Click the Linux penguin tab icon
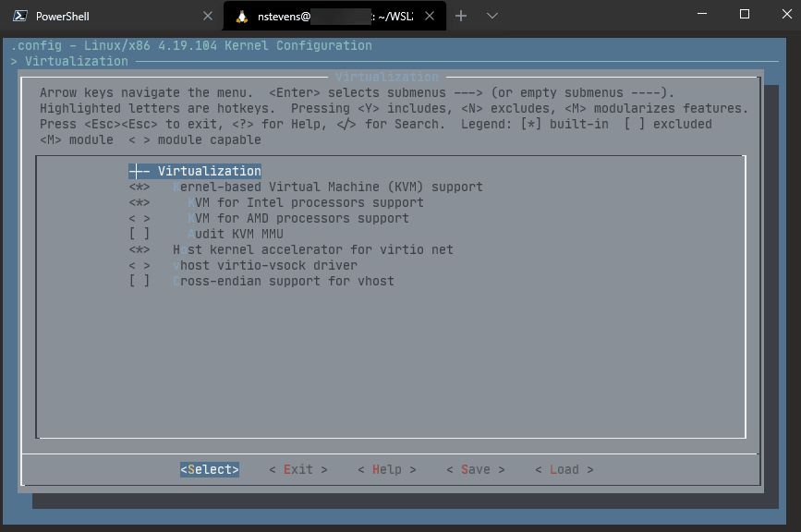Image resolution: width=801 pixels, height=532 pixels. point(242,17)
